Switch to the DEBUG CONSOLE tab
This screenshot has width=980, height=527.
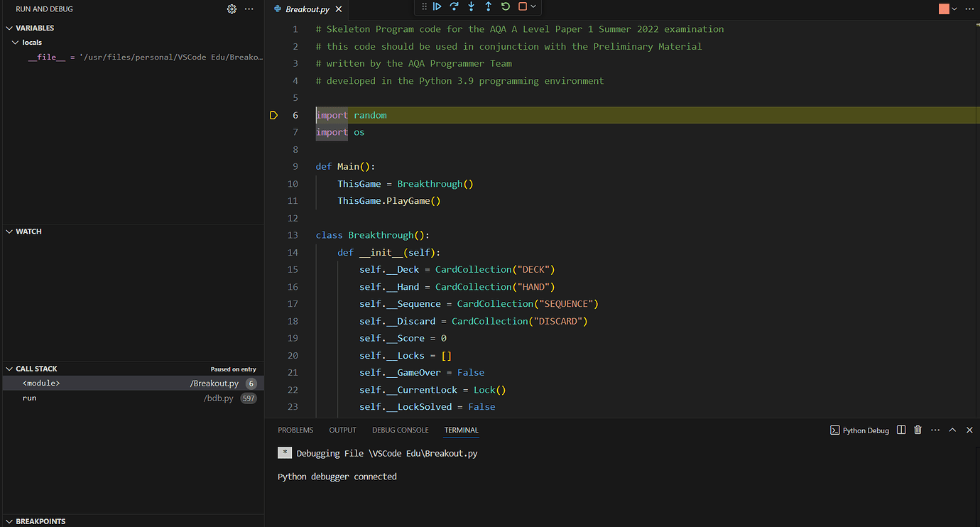click(x=400, y=430)
